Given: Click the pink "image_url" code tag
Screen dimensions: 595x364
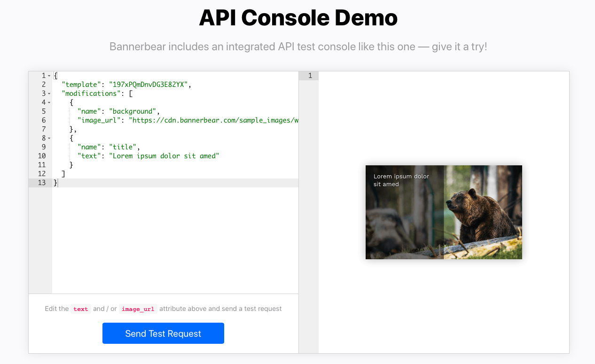Looking at the screenshot, I should tap(138, 309).
